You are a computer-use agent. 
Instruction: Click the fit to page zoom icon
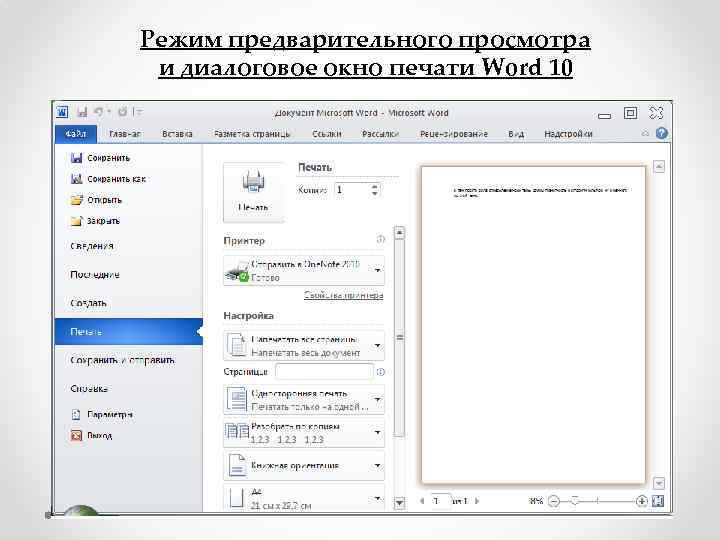(x=658, y=501)
